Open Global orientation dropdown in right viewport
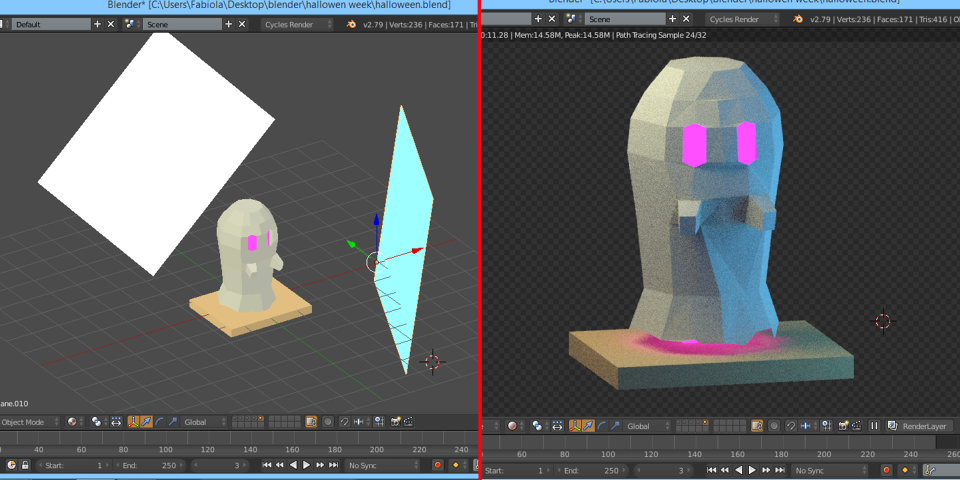 (648, 426)
